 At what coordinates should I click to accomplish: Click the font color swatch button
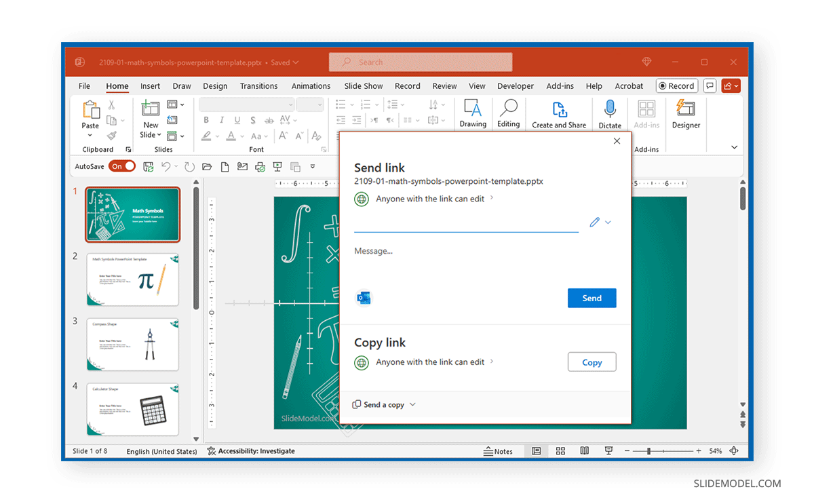point(231,136)
